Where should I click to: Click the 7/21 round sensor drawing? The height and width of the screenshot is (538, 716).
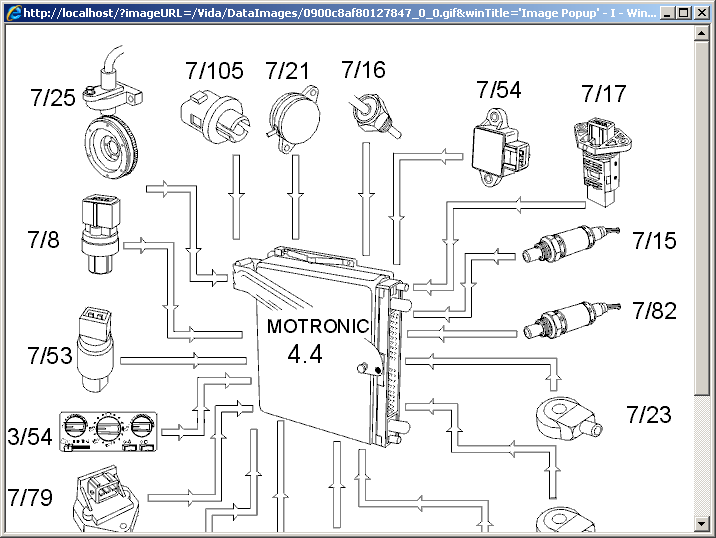[x=293, y=119]
